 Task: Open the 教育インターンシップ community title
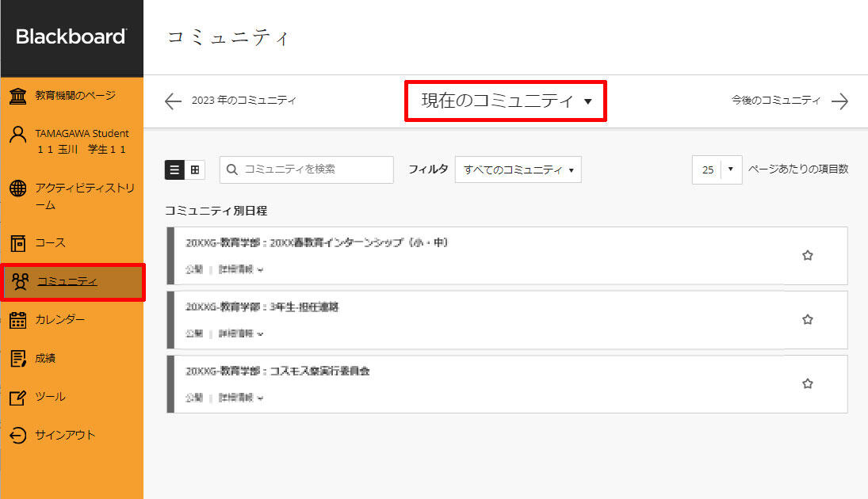(x=316, y=243)
